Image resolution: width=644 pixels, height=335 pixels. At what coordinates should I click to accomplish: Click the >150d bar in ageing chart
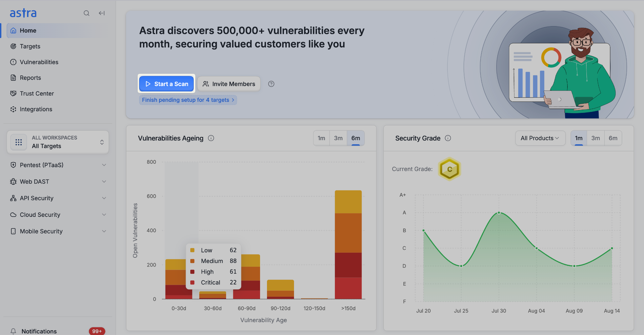tap(348, 244)
